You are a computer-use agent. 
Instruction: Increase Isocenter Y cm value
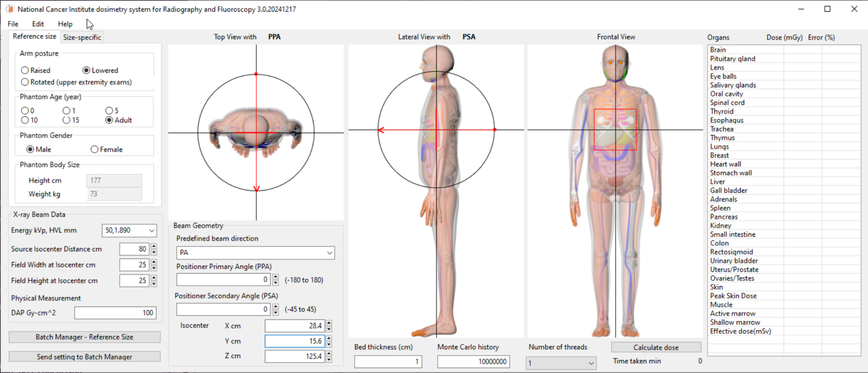pos(329,338)
